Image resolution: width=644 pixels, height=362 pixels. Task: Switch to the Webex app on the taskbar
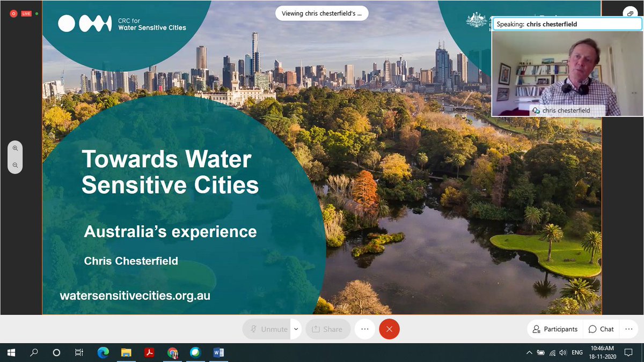pos(195,352)
